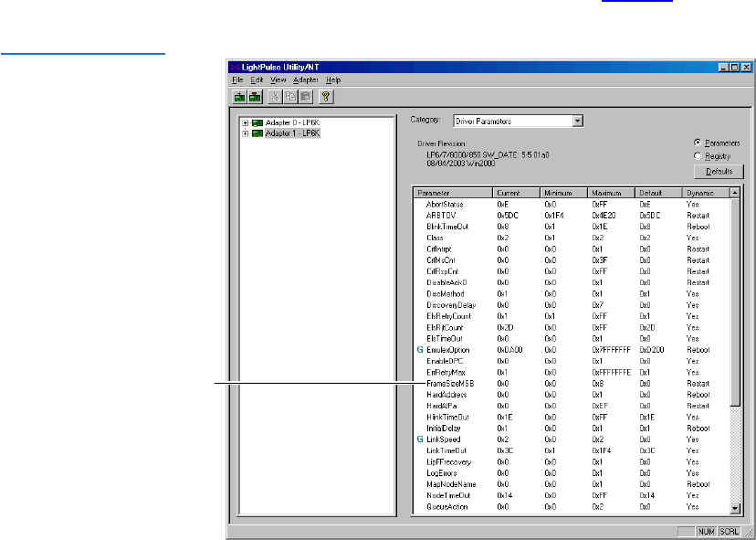Select the LinkTimeOut parameter

pyautogui.click(x=446, y=450)
